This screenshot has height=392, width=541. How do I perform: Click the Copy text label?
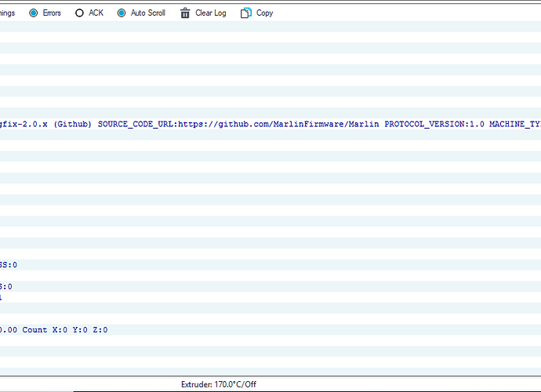pyautogui.click(x=265, y=13)
